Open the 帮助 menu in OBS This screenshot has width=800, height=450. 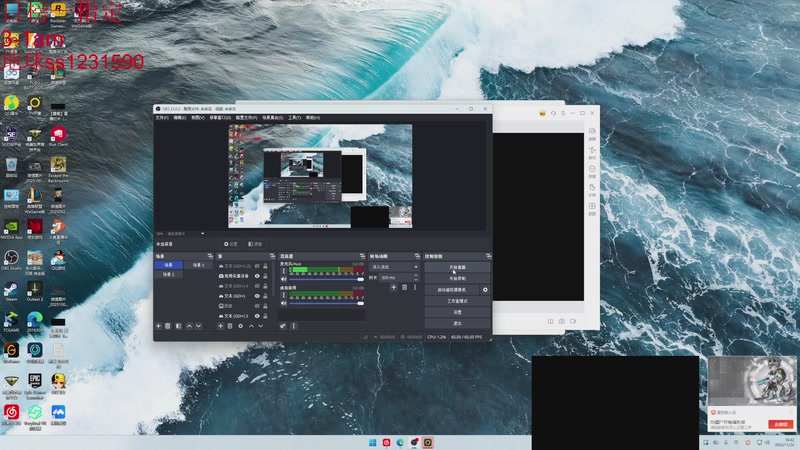pos(313,117)
